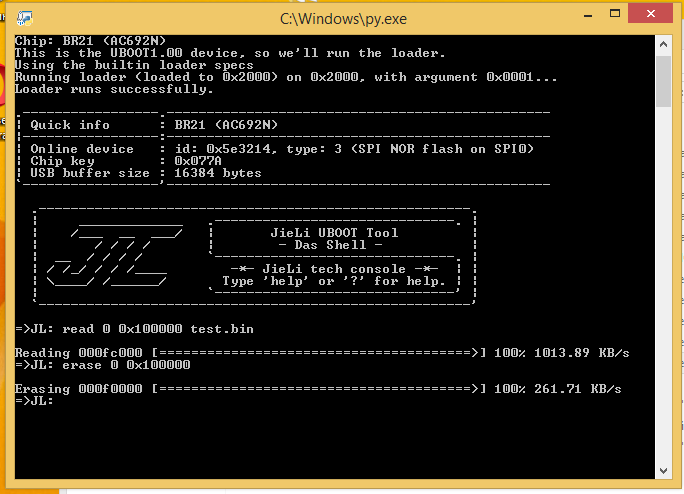Click the 'Chip: BR21 (AC692N)' line
The width and height of the screenshot is (684, 494).
pyautogui.click(x=90, y=41)
